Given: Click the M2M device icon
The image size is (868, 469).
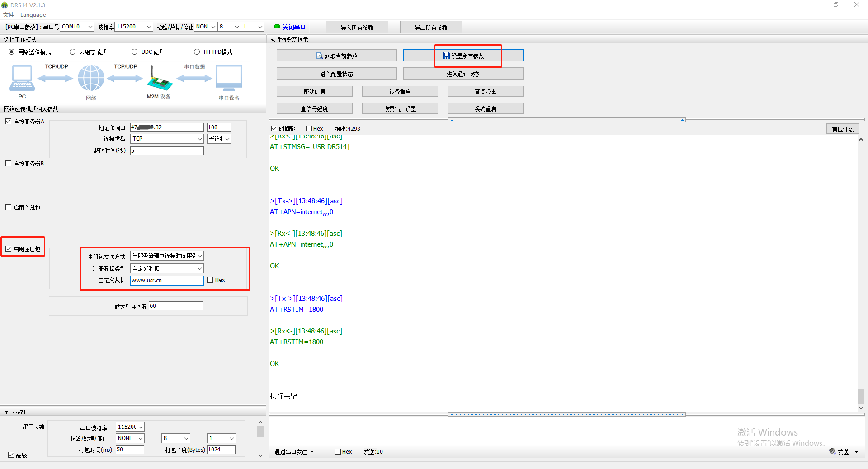Looking at the screenshot, I should 159,79.
